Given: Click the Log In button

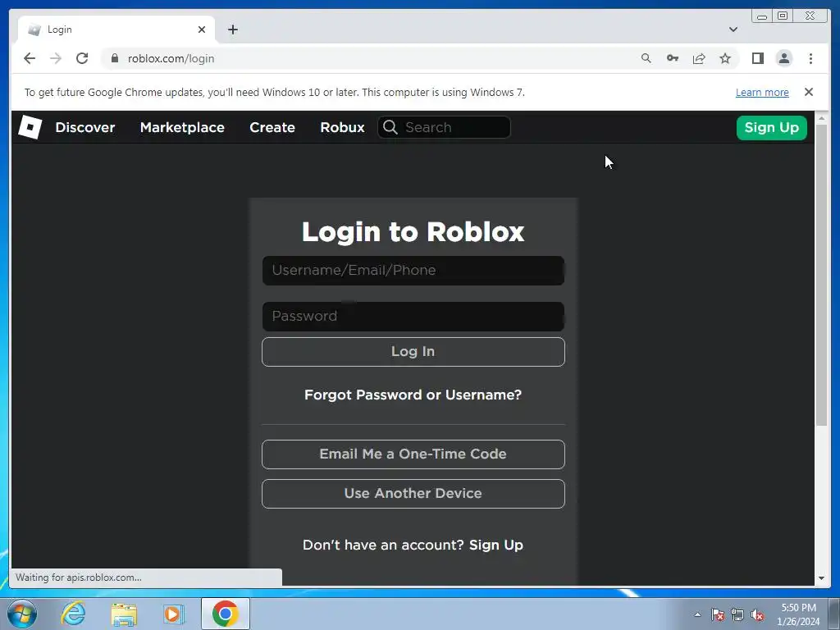Looking at the screenshot, I should 413,352.
